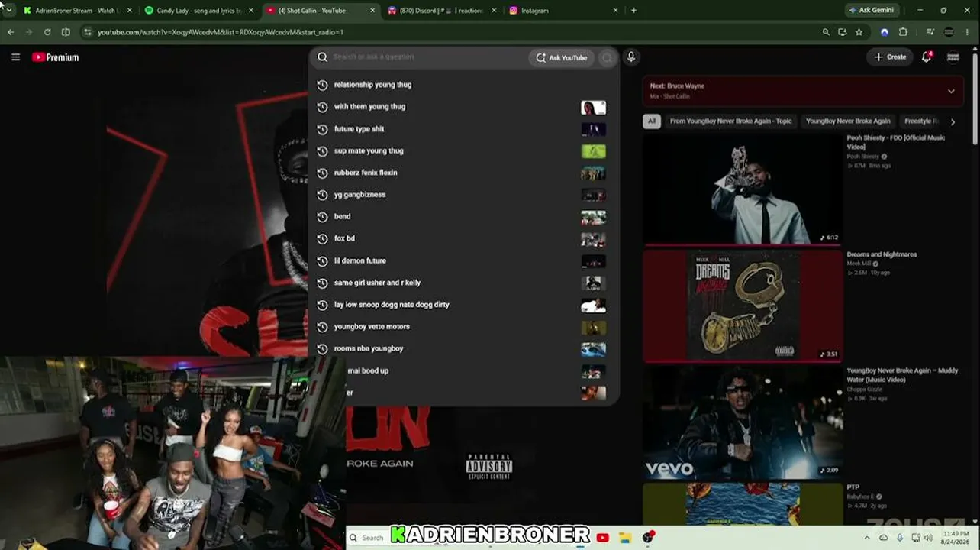This screenshot has width=980, height=550.
Task: Open a new browser tab
Action: [633, 11]
